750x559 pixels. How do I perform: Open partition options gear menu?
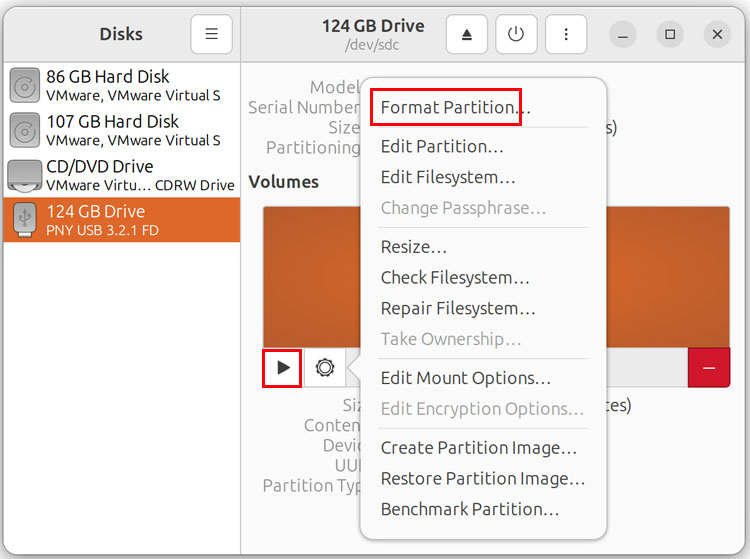325,368
